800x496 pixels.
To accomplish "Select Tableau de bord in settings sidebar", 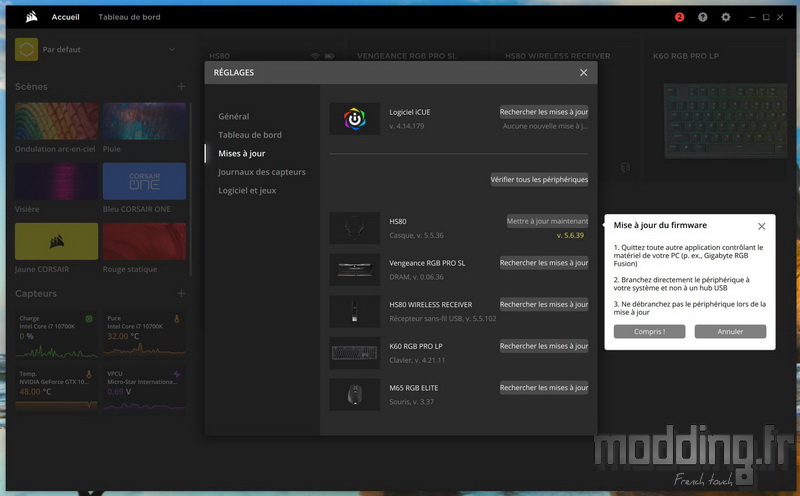I will tap(250, 135).
